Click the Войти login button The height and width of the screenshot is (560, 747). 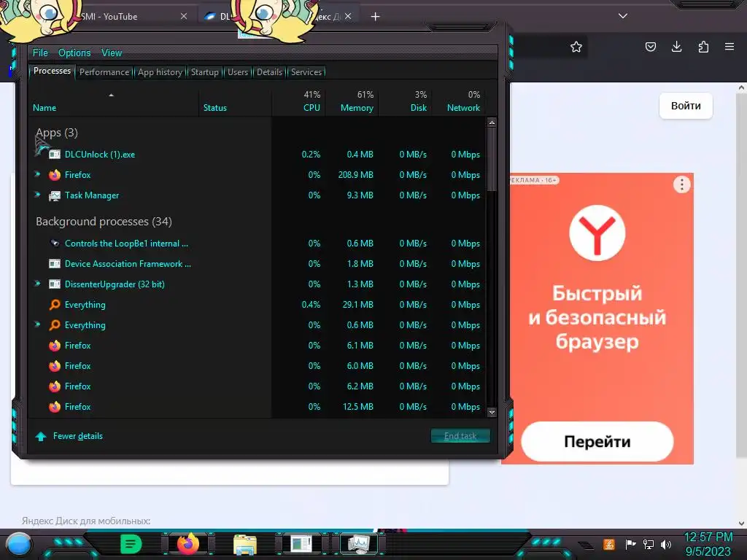[x=686, y=106]
